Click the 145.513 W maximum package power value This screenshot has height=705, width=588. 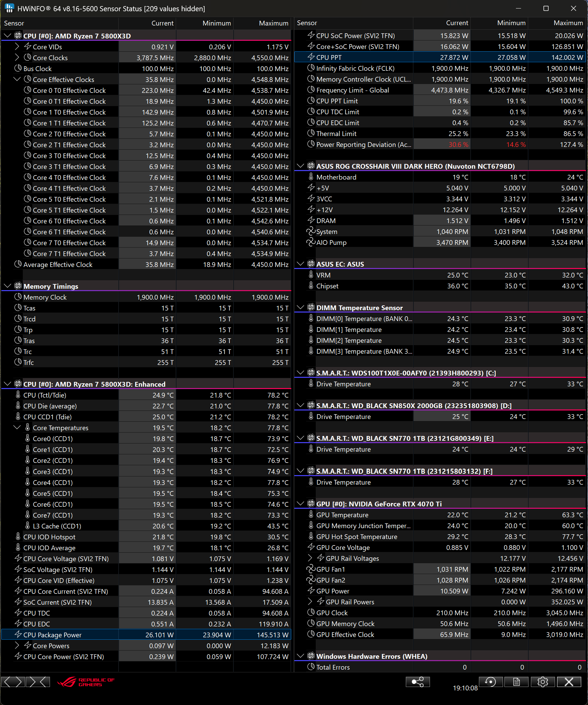coord(273,635)
